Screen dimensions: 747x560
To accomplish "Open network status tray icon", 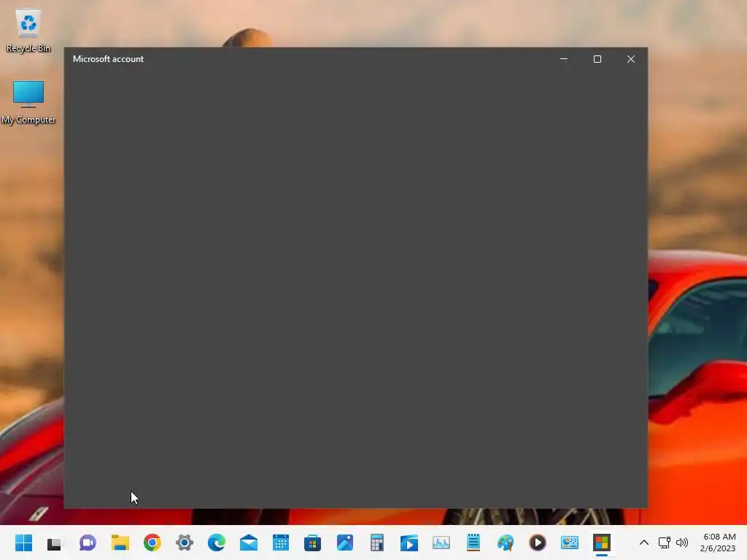I will click(x=664, y=542).
